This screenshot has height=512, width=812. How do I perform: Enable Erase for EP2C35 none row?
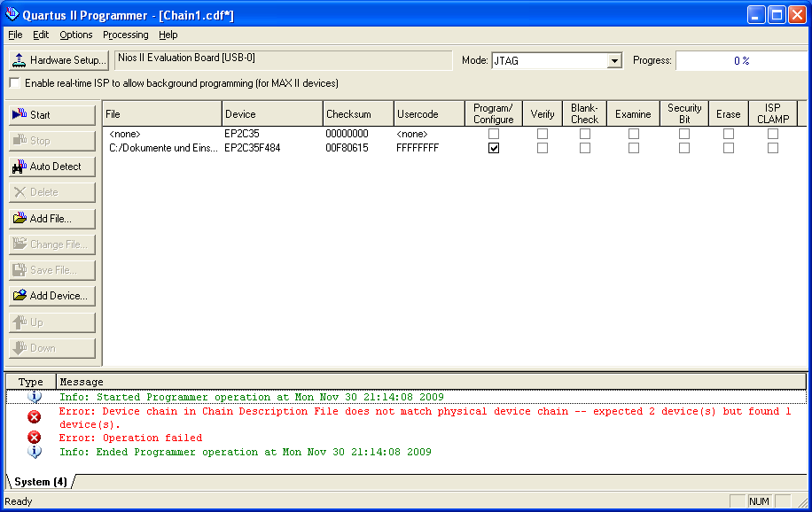[x=728, y=134]
